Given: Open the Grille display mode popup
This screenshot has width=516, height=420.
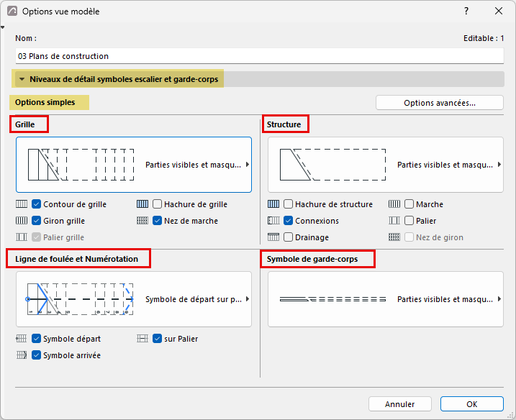Looking at the screenshot, I should (134, 165).
